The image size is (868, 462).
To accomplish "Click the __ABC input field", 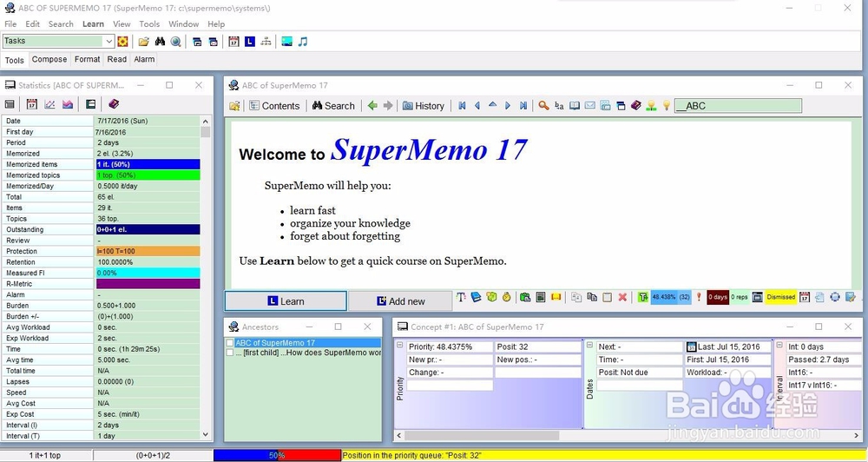I will pos(738,106).
